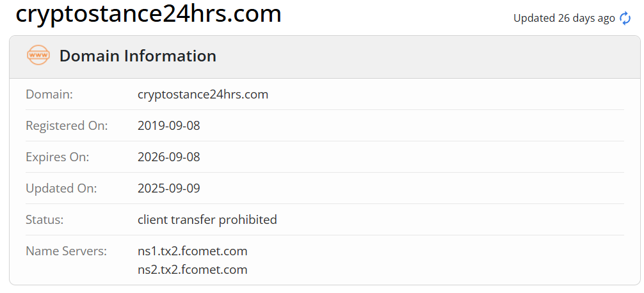
Task: Click the 'Domain:' field label
Action: (x=49, y=94)
